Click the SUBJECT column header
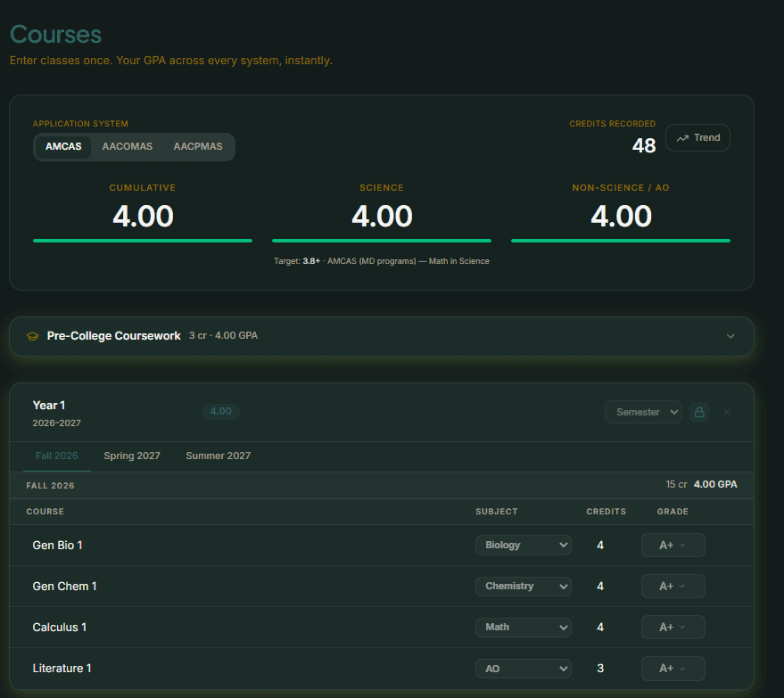The image size is (784, 698). 497,512
